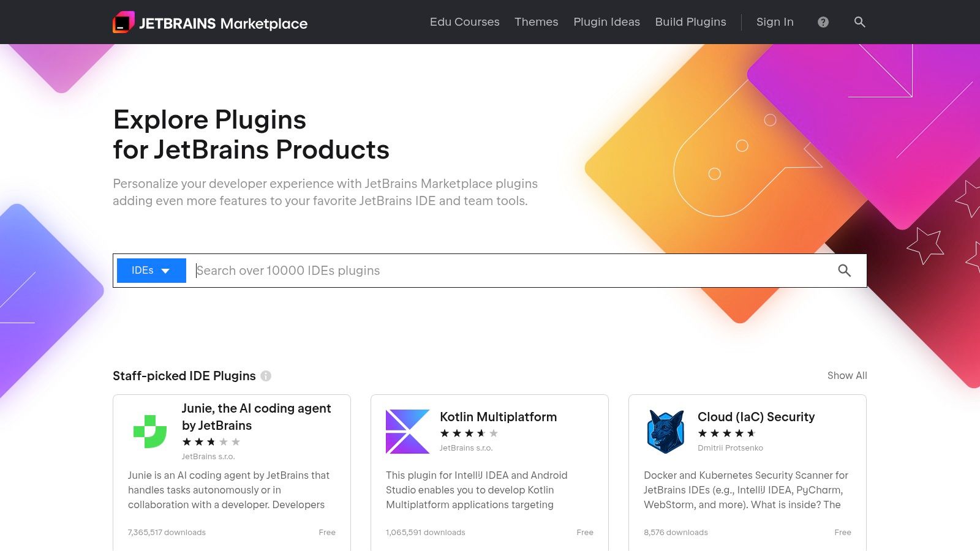Navigate to the Themes section
The image size is (980, 551).
tap(536, 22)
